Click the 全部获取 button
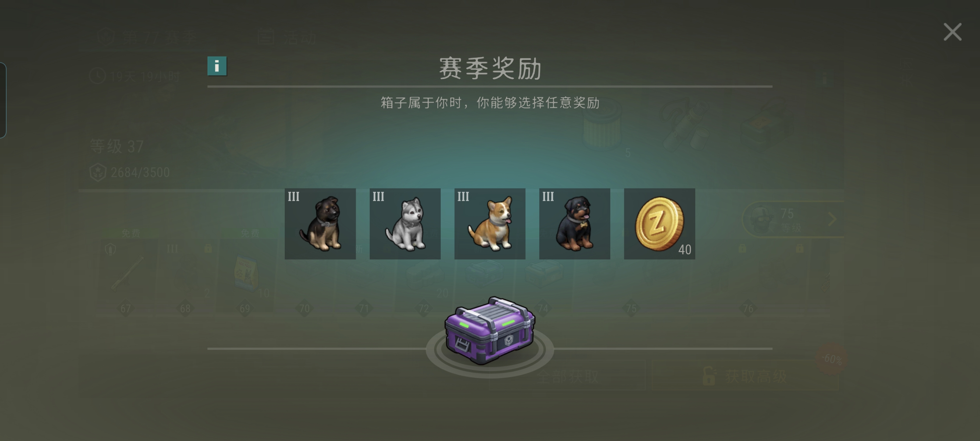The width and height of the screenshot is (980, 441). (x=568, y=376)
